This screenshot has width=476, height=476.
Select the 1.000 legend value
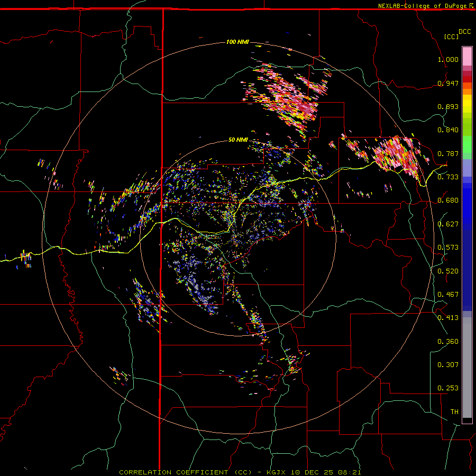(x=448, y=59)
